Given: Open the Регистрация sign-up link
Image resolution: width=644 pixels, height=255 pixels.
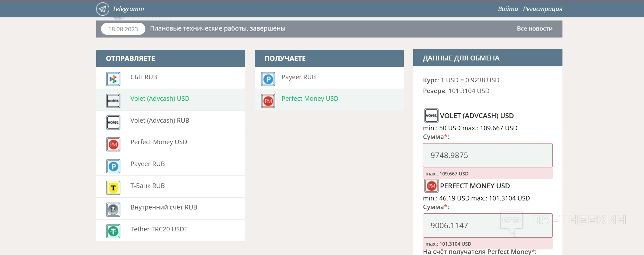Looking at the screenshot, I should (x=543, y=9).
